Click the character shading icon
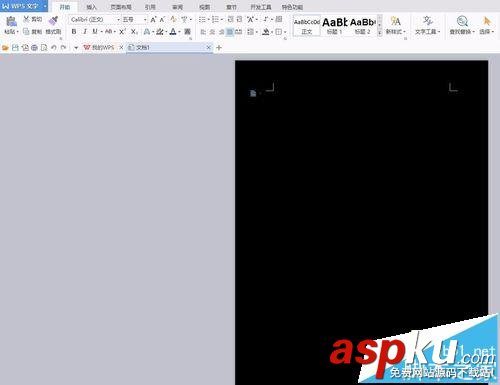Screen dimensions: 500x385 [x=187, y=32]
